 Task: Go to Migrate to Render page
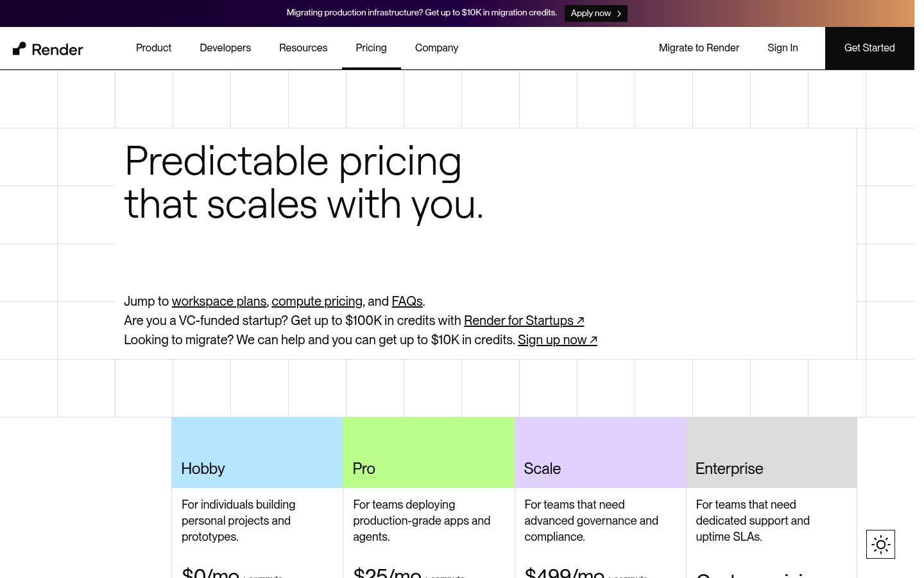click(x=699, y=48)
